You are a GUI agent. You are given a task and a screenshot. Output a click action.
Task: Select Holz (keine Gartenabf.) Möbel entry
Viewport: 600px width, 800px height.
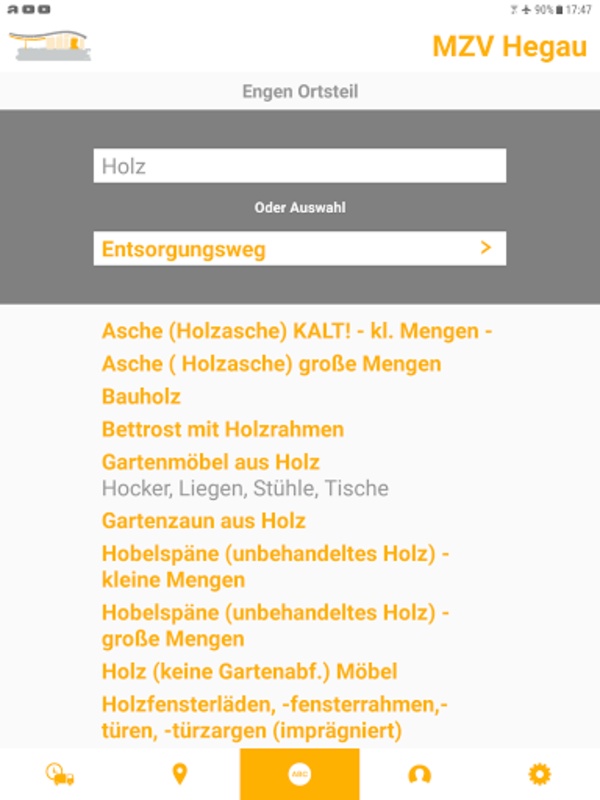click(x=249, y=671)
